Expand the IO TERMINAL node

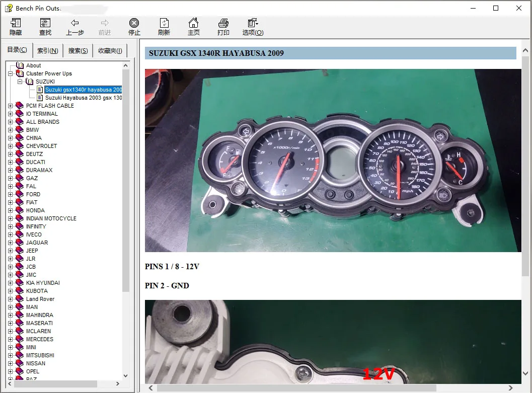(10, 114)
